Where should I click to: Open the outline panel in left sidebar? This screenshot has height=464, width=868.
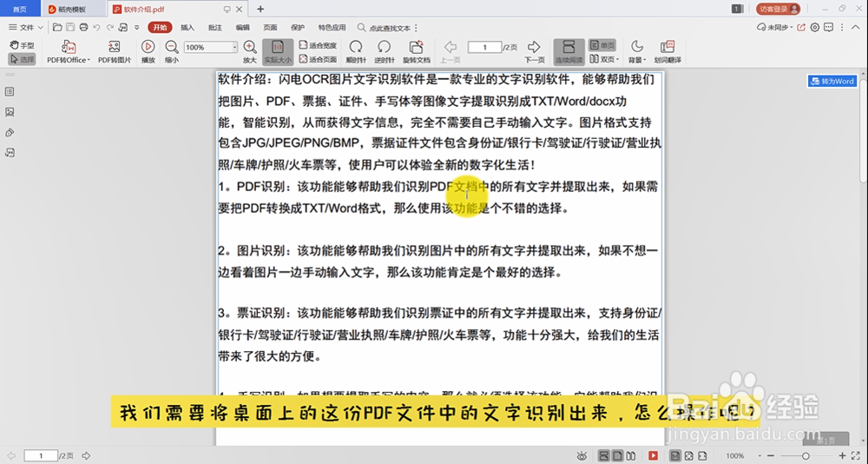(x=10, y=91)
